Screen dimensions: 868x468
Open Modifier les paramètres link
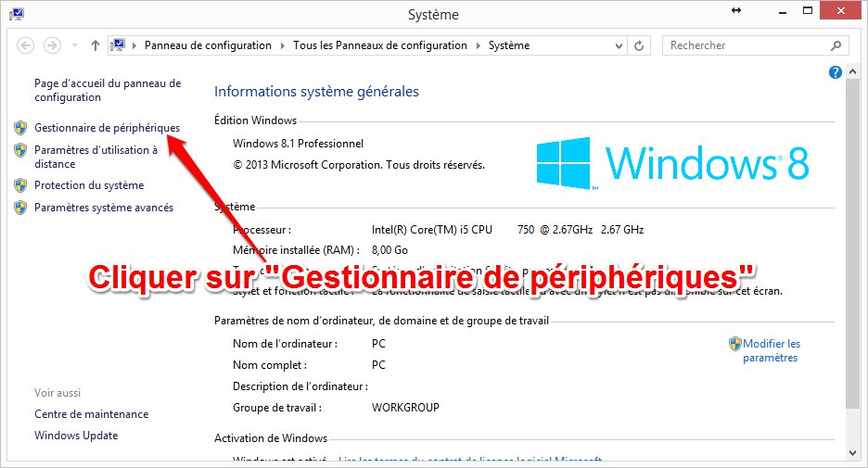click(x=772, y=350)
